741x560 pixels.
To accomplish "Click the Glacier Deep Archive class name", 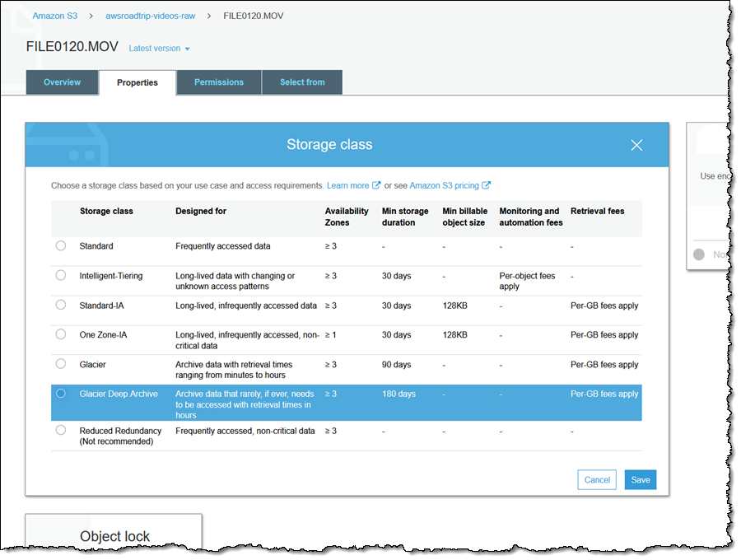I will 119,394.
